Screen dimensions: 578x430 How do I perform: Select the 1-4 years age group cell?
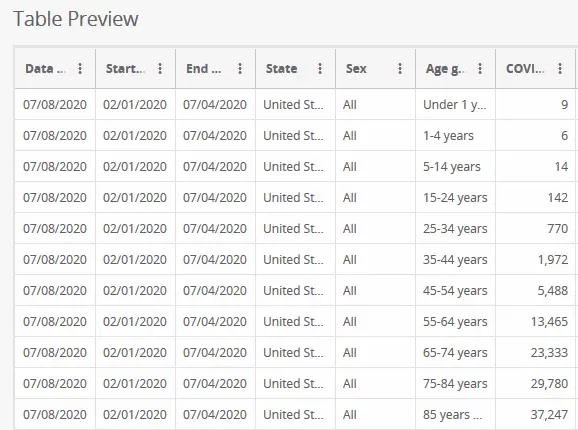(x=455, y=136)
